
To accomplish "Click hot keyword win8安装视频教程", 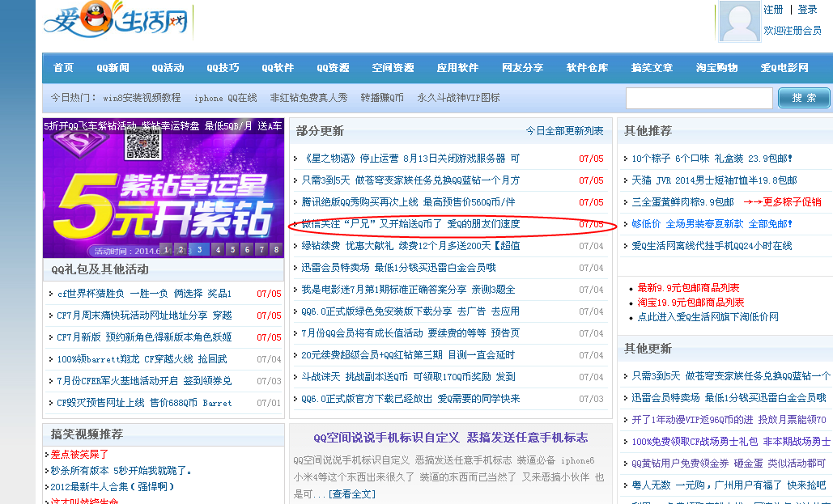I will click(142, 98).
